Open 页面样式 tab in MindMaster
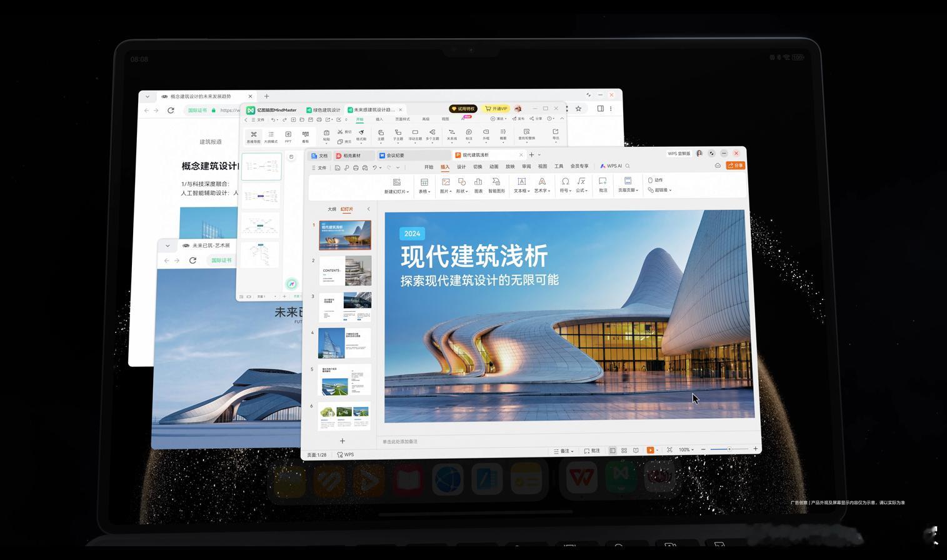 coord(403,119)
